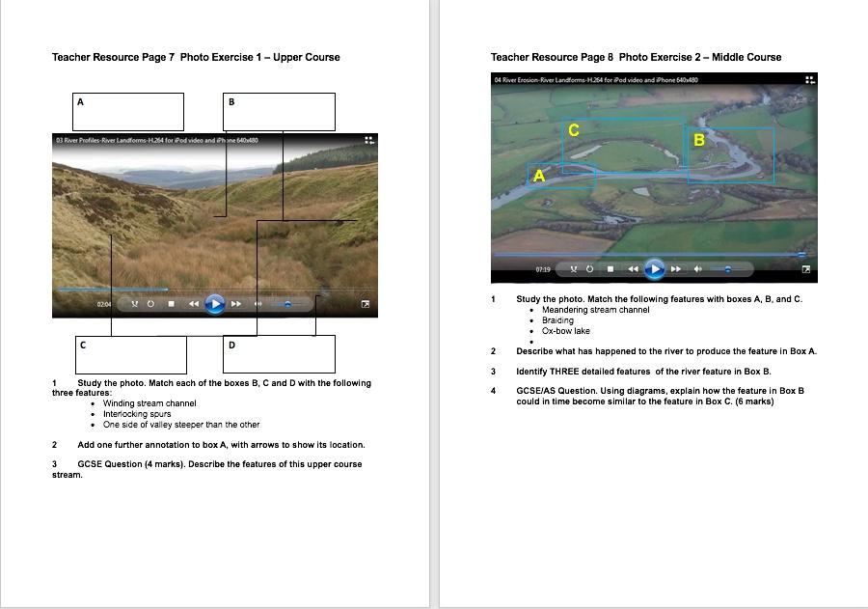868x609 pixels.
Task: Mute the speaker on the middle course video
Action: click(698, 269)
